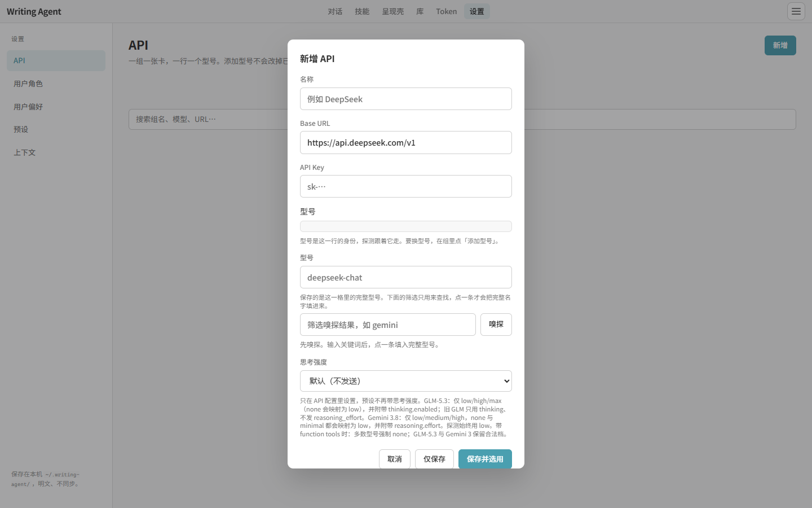This screenshot has height=508, width=812.
Task: Open the hamburger menu icon
Action: (796, 11)
